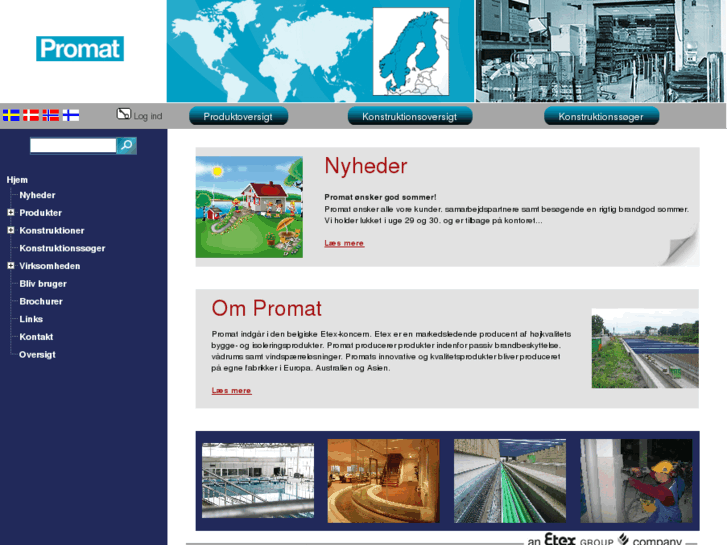Expand the Produkter tree node

pos(11,212)
